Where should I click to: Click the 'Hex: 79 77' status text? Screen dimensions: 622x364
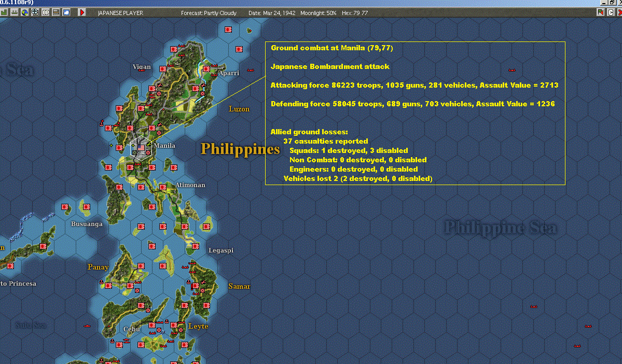pos(355,13)
